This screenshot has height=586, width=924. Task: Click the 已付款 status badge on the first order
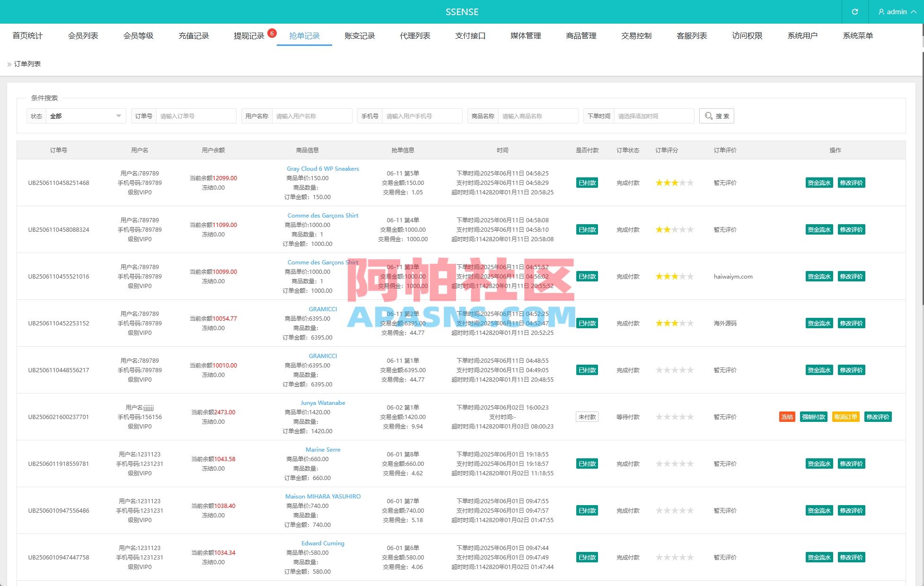(x=587, y=183)
